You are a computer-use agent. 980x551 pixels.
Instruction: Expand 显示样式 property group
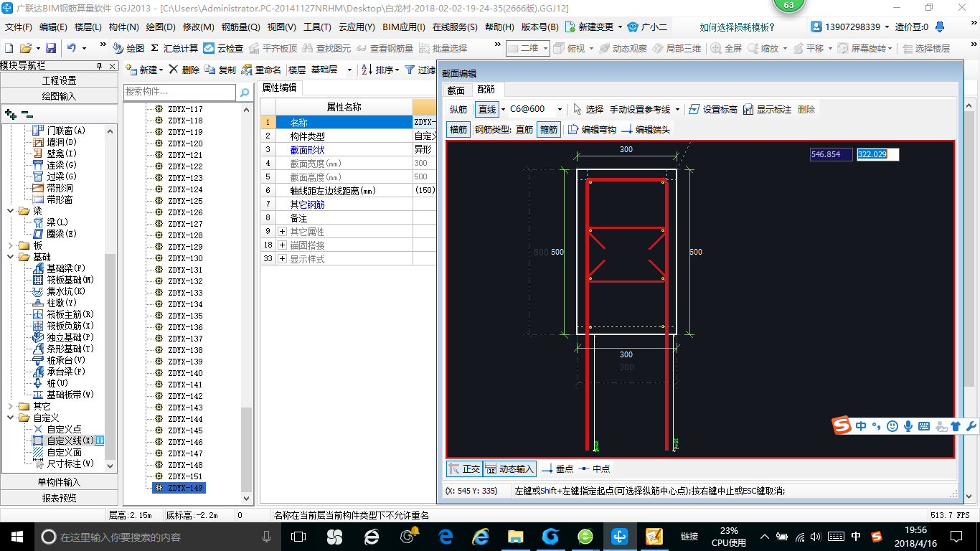282,259
